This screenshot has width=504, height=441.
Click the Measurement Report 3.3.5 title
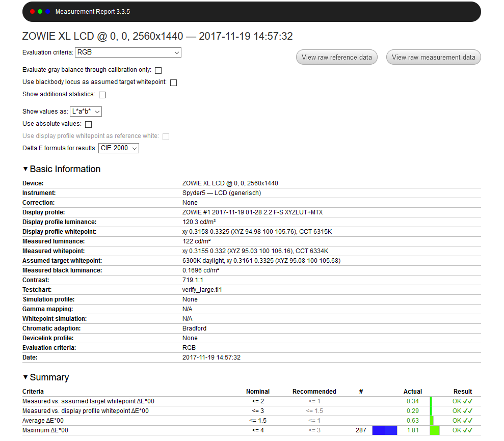click(93, 12)
